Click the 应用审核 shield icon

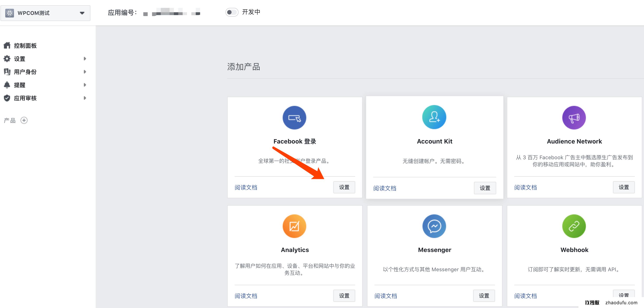tap(7, 98)
